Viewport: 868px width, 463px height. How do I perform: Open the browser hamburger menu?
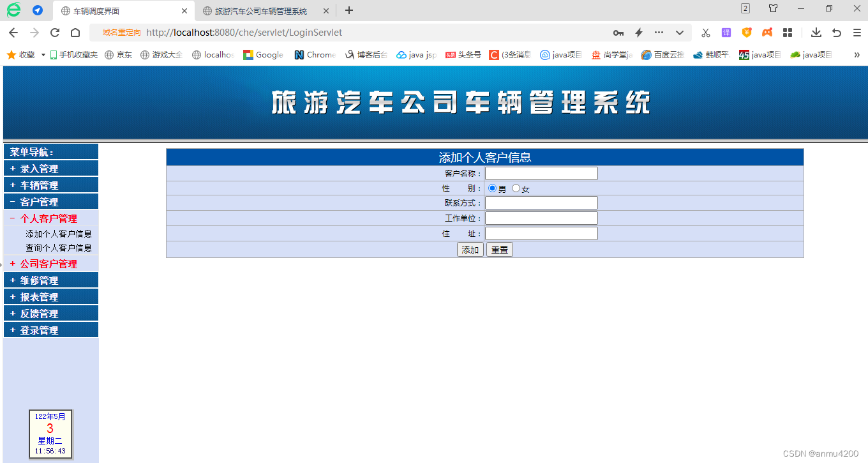pos(857,33)
